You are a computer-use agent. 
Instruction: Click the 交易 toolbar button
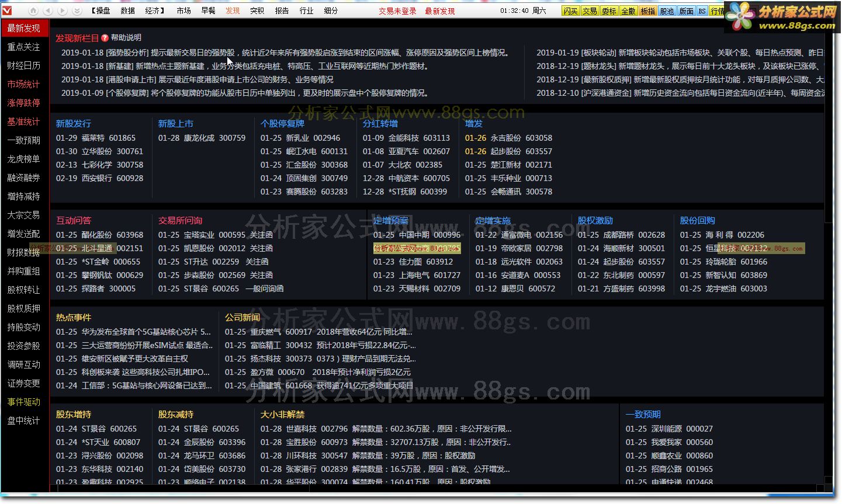pyautogui.click(x=590, y=11)
